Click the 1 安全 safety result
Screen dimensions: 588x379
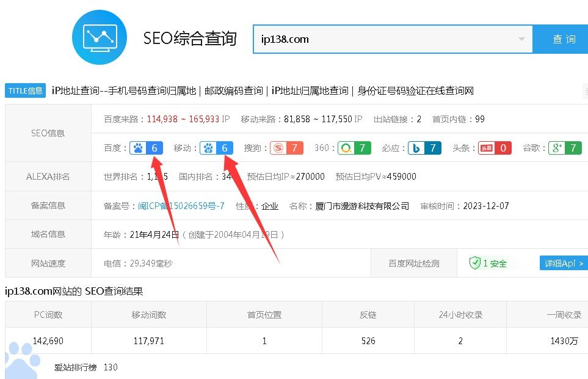click(495, 263)
